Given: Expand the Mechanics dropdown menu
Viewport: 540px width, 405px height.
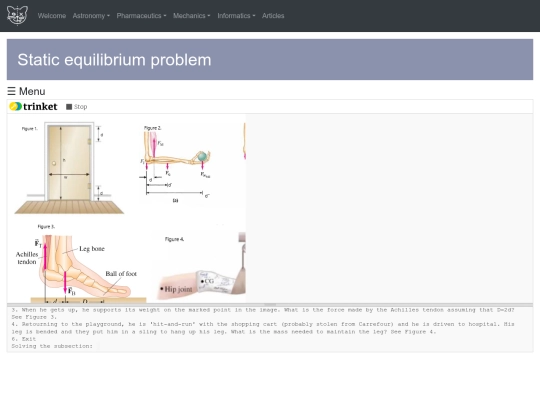Looking at the screenshot, I should [x=191, y=16].
